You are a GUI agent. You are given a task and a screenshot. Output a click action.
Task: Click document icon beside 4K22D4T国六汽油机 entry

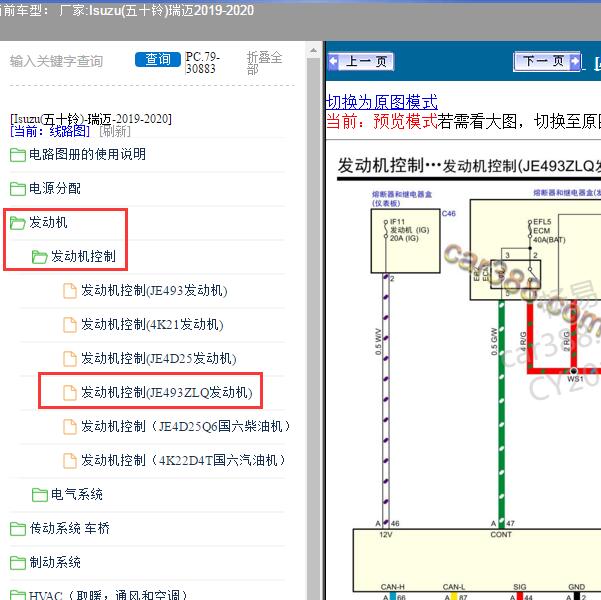[x=69, y=460]
